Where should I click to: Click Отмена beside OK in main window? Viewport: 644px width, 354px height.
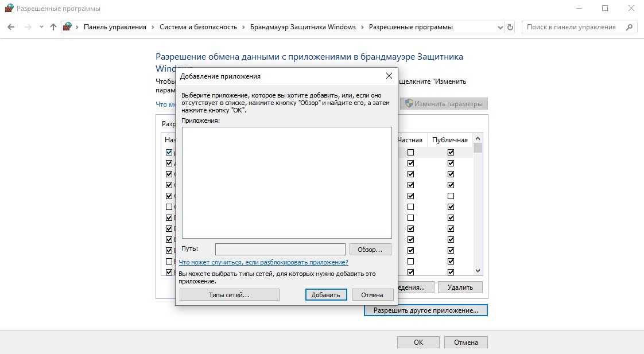pos(465,343)
